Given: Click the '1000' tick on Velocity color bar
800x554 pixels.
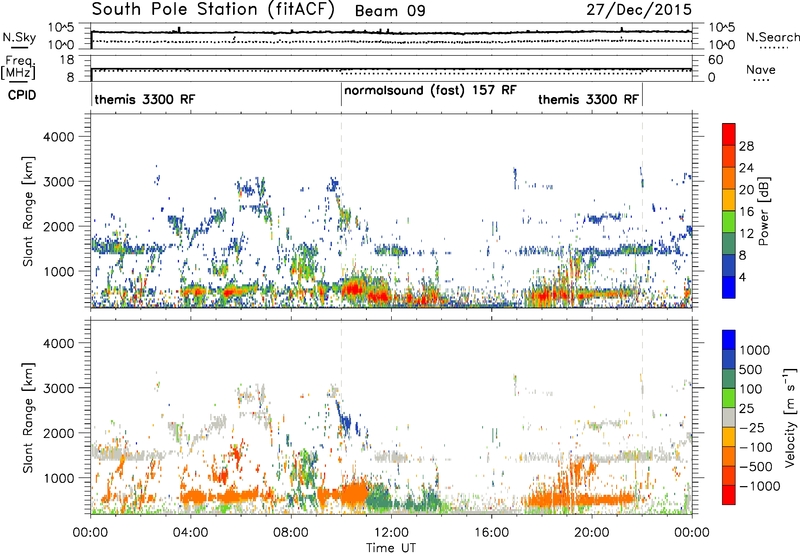Looking at the screenshot, I should pyautogui.click(x=755, y=350).
